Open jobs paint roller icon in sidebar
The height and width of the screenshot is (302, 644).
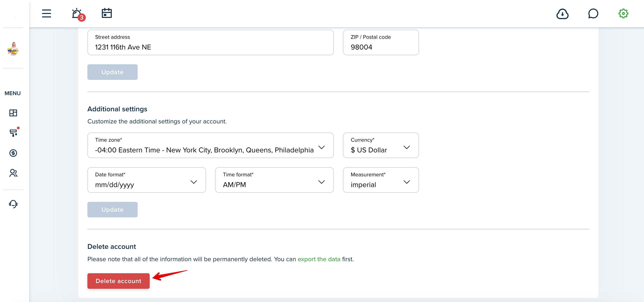pos(14,132)
